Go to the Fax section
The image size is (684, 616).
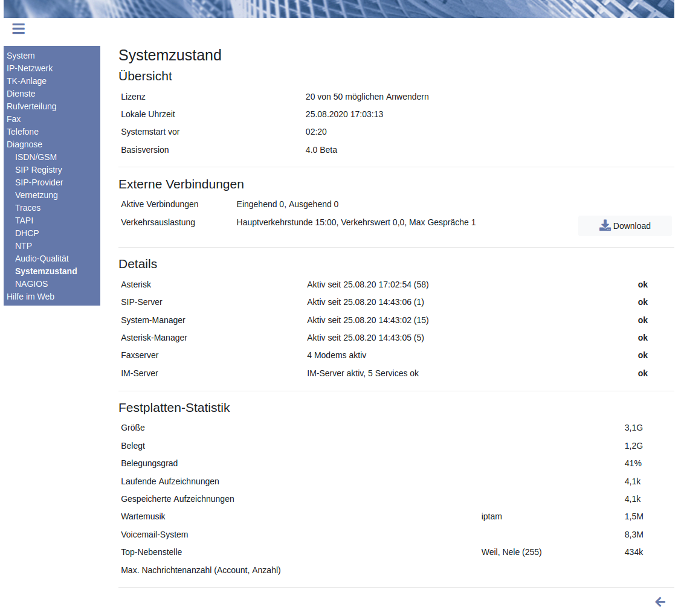pos(14,119)
